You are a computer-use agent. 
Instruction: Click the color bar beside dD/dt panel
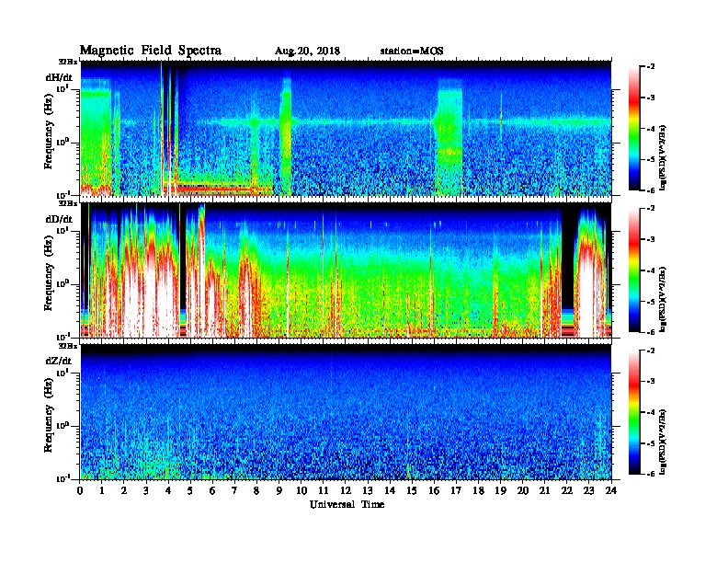point(634,270)
